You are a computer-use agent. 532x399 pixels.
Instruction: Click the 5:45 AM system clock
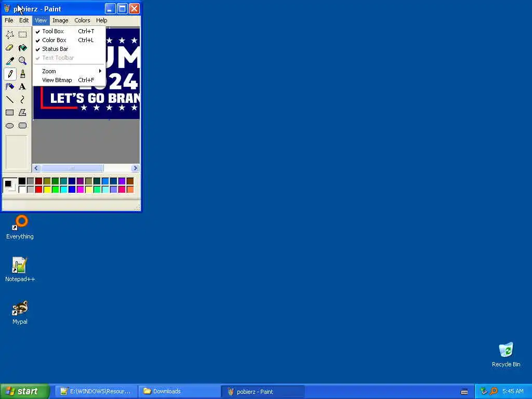pos(513,391)
